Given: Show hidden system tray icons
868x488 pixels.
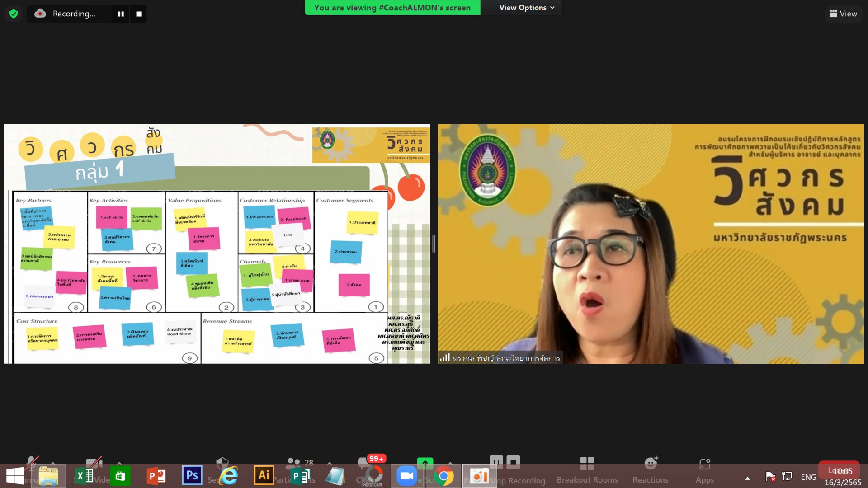Looking at the screenshot, I should (x=747, y=478).
